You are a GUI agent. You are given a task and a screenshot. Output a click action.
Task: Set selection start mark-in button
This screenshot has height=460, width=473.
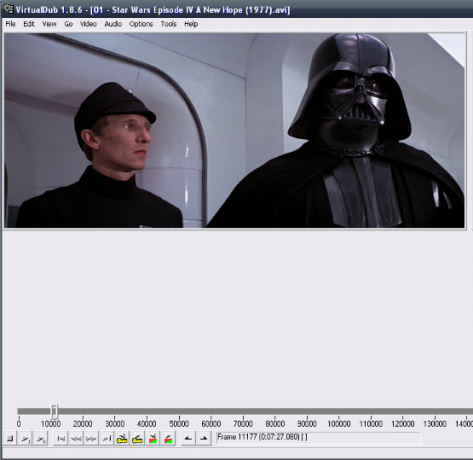[x=188, y=439]
